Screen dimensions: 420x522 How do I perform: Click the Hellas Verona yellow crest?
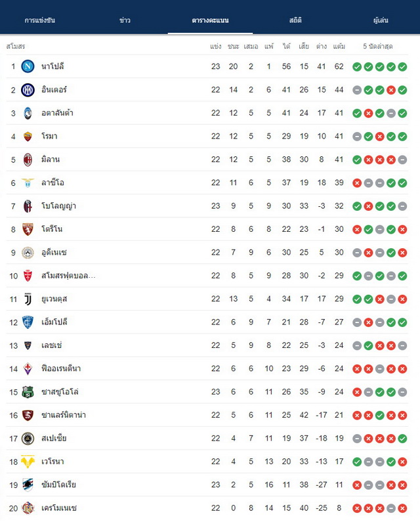28,462
